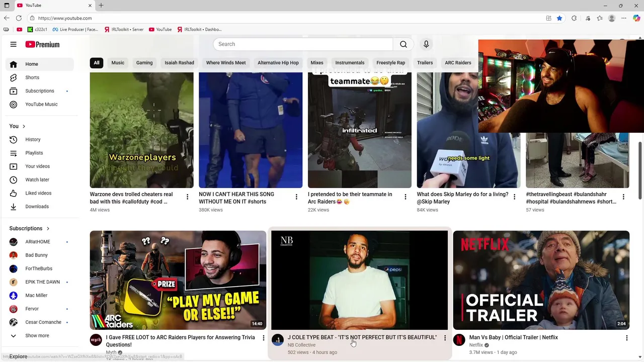Open browser settings and more menu
644x362 pixels.
pos(624,18)
